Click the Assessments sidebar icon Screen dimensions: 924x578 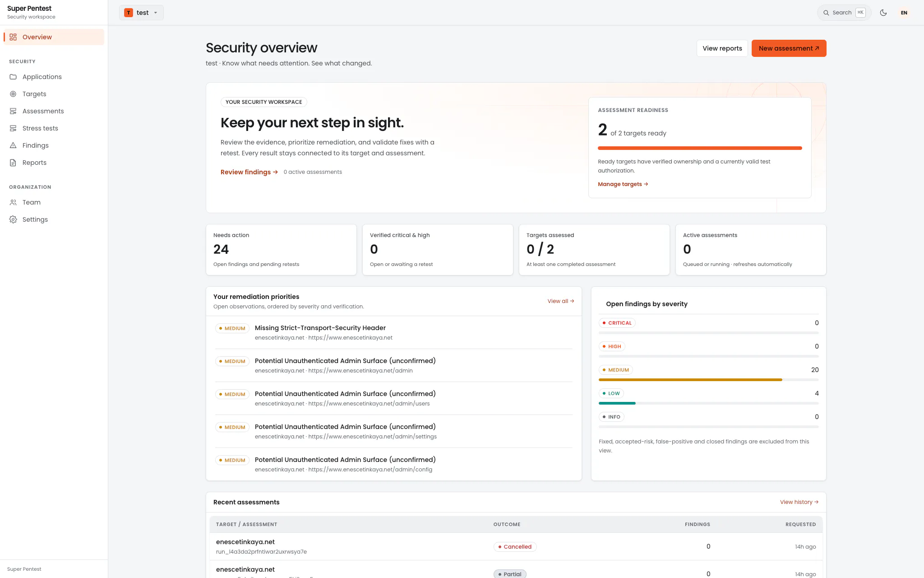point(13,111)
